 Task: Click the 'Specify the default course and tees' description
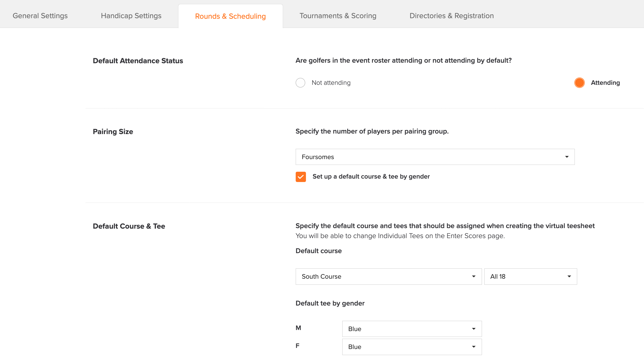pos(445,226)
